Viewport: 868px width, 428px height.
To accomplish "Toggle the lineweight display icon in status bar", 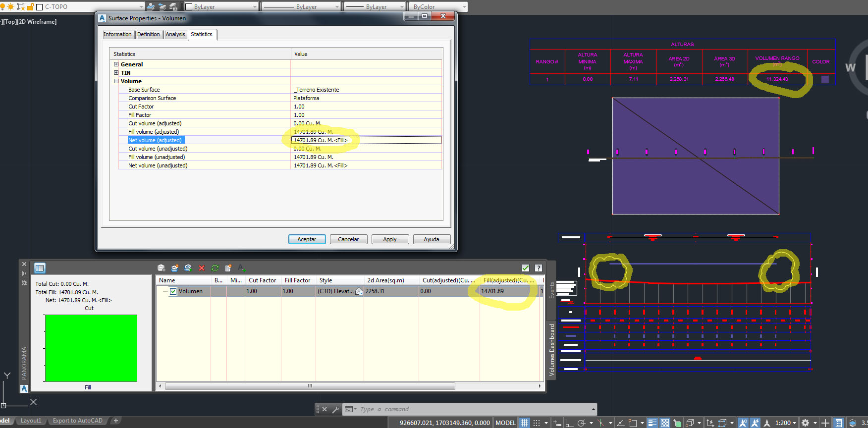I will (652, 423).
